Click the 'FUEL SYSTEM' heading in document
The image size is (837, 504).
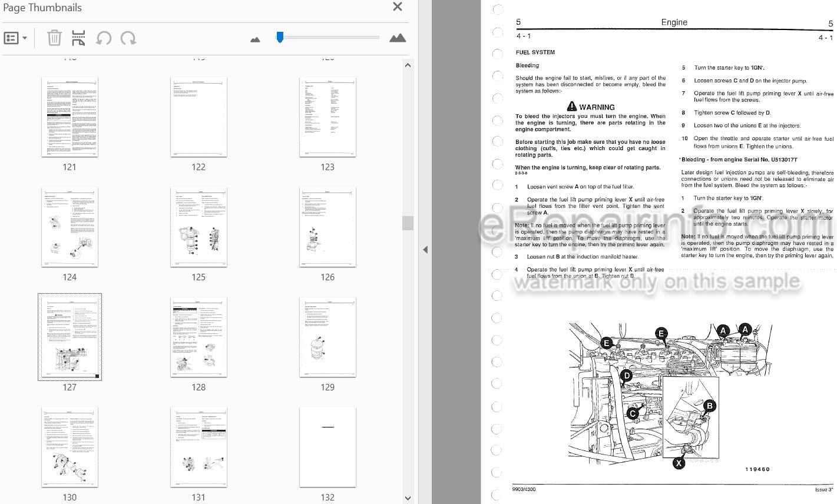535,52
